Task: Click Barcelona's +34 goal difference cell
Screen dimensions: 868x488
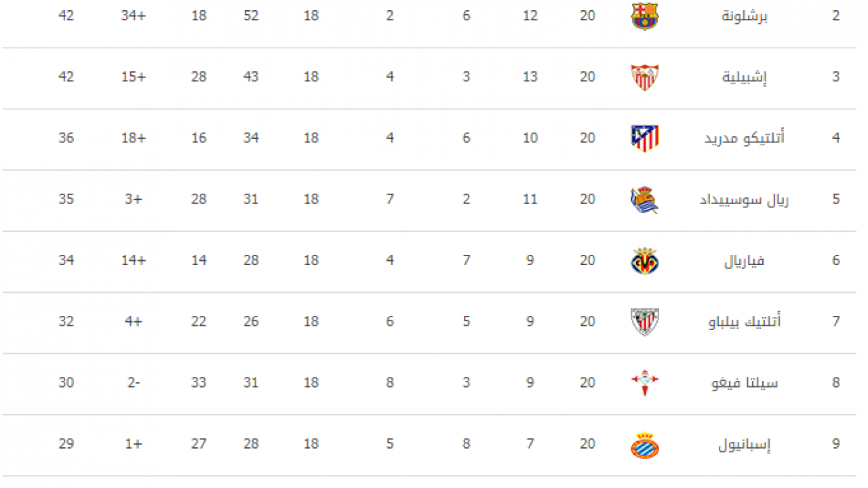Action: 134,16
